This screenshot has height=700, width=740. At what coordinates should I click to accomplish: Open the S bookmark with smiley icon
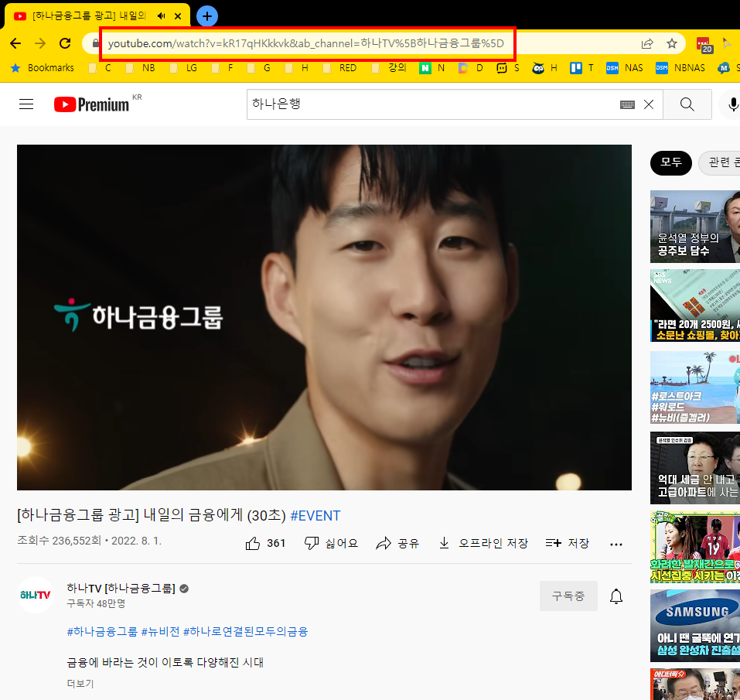click(x=508, y=68)
